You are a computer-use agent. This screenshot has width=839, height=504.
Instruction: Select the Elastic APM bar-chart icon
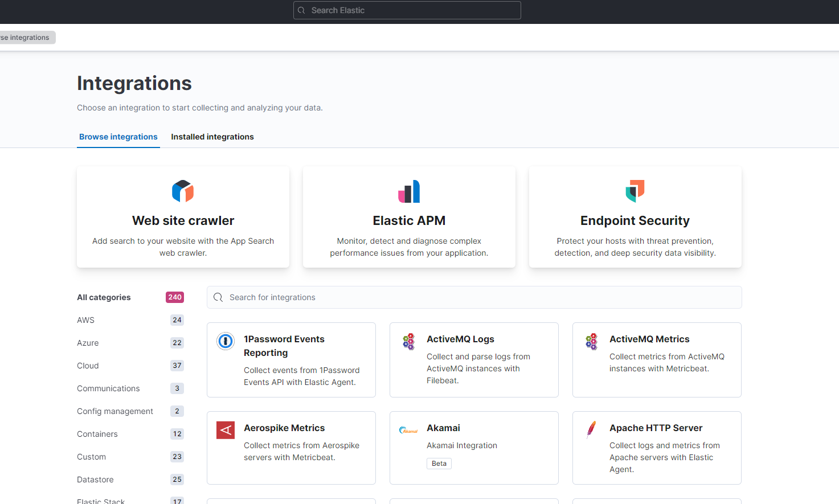409,191
